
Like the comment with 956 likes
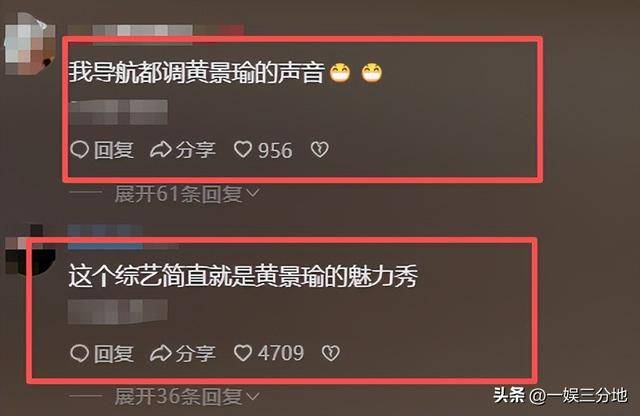[x=243, y=149]
